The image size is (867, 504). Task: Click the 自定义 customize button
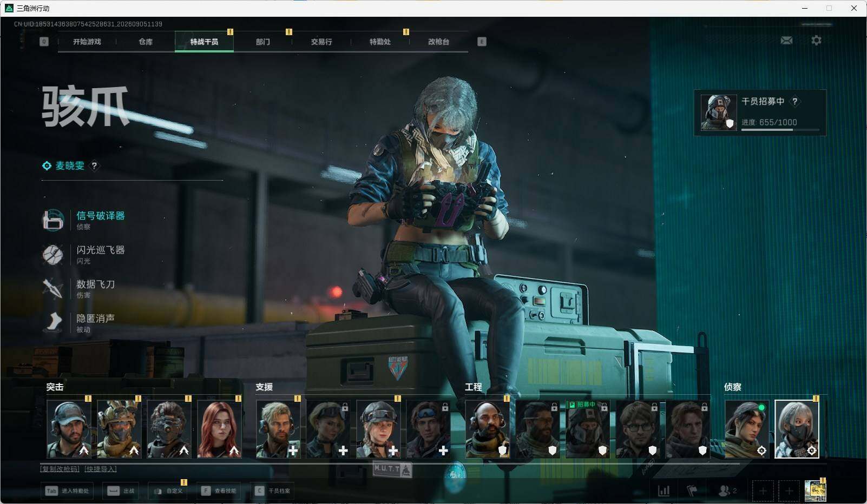(x=168, y=491)
